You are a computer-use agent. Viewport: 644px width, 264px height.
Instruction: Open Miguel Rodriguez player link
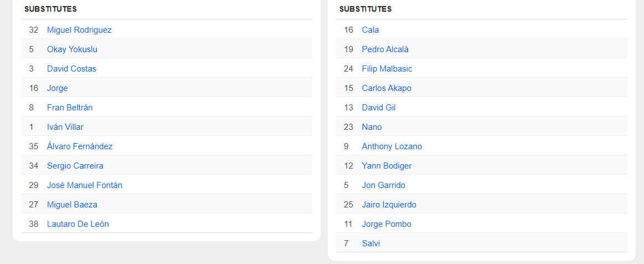pos(79,30)
